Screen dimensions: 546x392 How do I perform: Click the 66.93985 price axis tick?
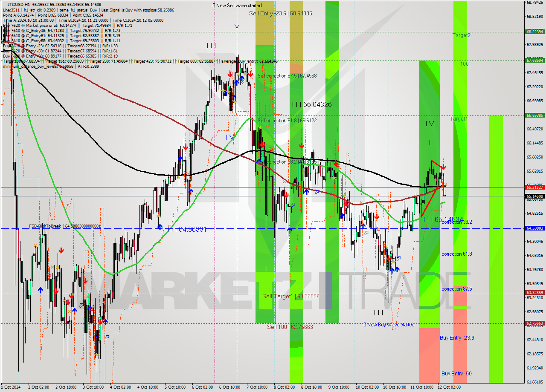[535, 101]
